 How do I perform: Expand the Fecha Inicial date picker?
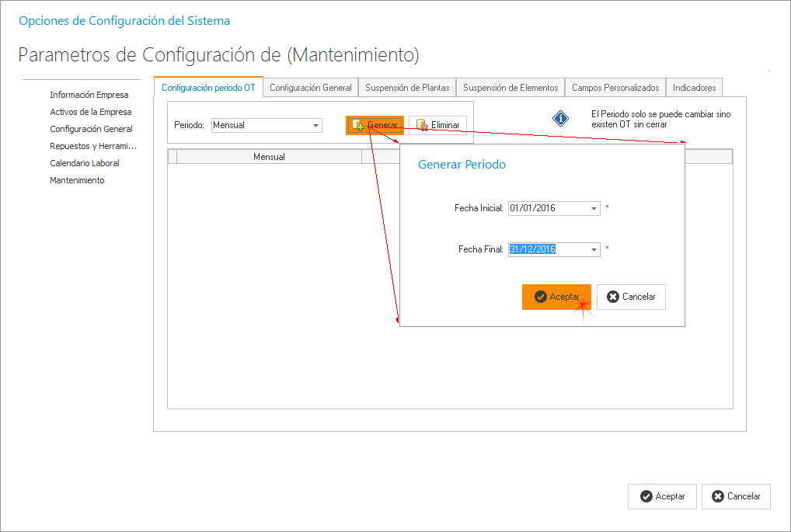[594, 209]
